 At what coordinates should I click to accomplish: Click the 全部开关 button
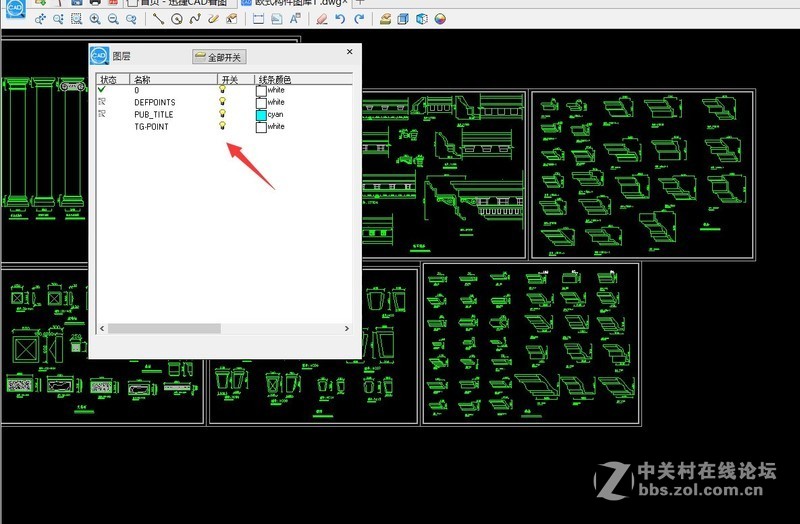pos(219,57)
